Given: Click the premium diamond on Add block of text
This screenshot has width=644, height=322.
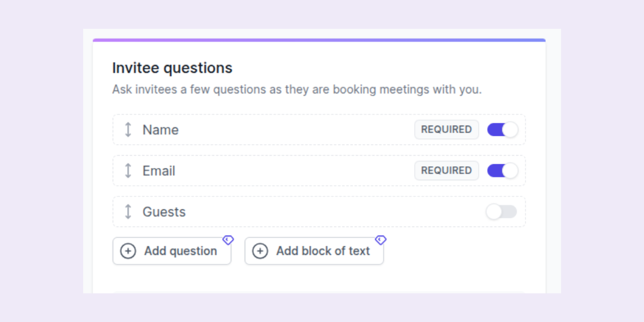Looking at the screenshot, I should (x=380, y=240).
